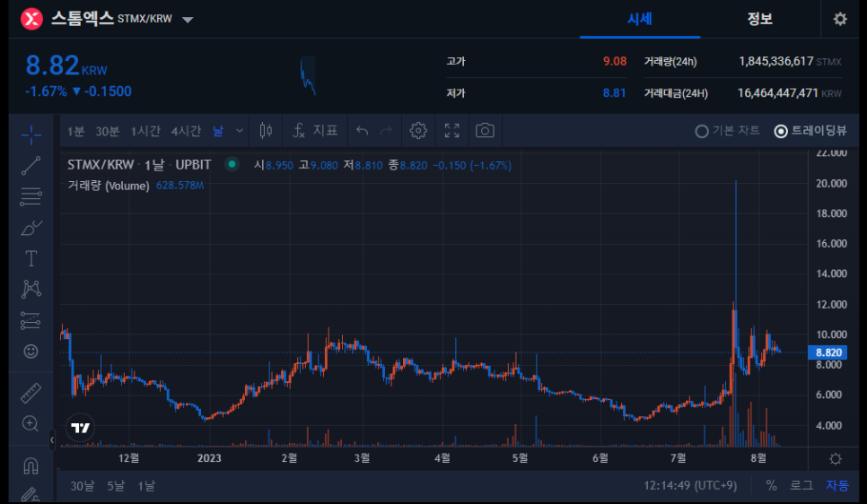Redo the chart action
This screenshot has height=504, width=867.
point(387,131)
